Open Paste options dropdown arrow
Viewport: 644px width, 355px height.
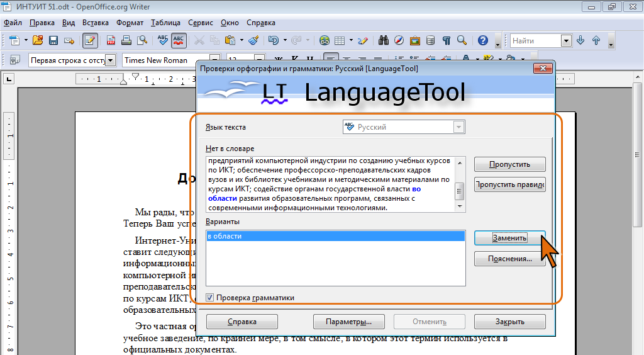point(241,40)
